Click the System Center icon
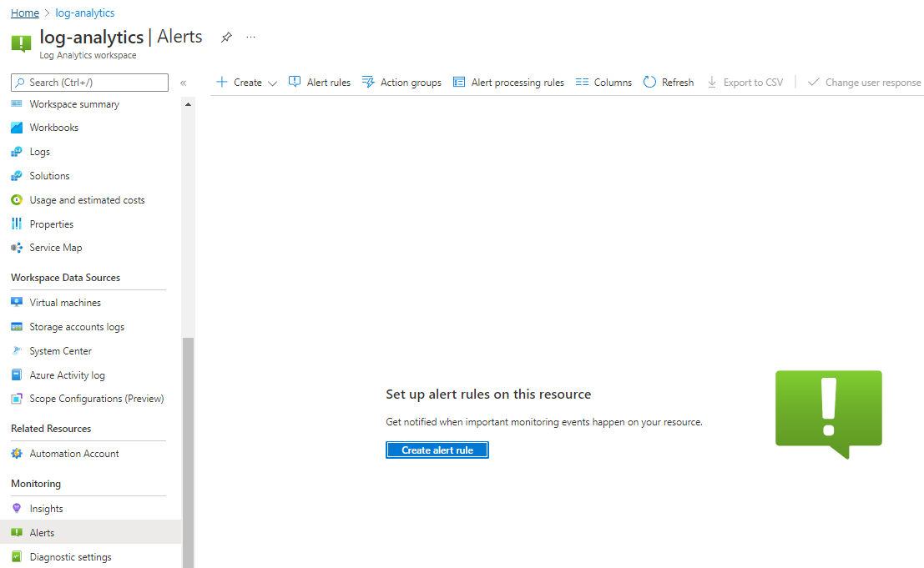 point(17,351)
